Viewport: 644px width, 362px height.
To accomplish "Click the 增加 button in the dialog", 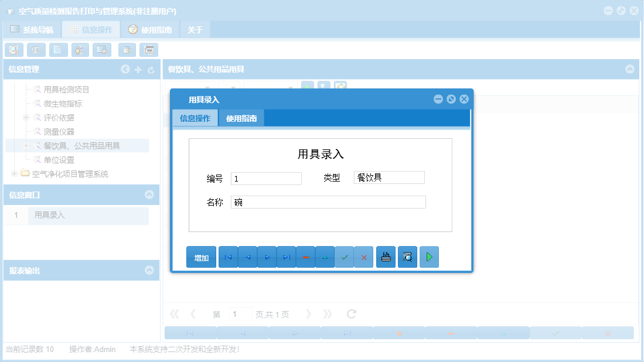I will coord(201,257).
